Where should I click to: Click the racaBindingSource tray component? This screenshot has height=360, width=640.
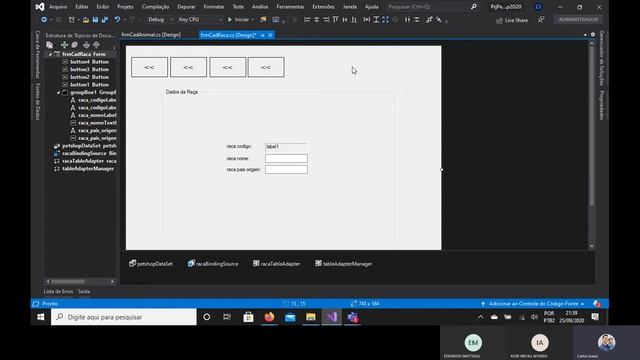tap(213, 264)
